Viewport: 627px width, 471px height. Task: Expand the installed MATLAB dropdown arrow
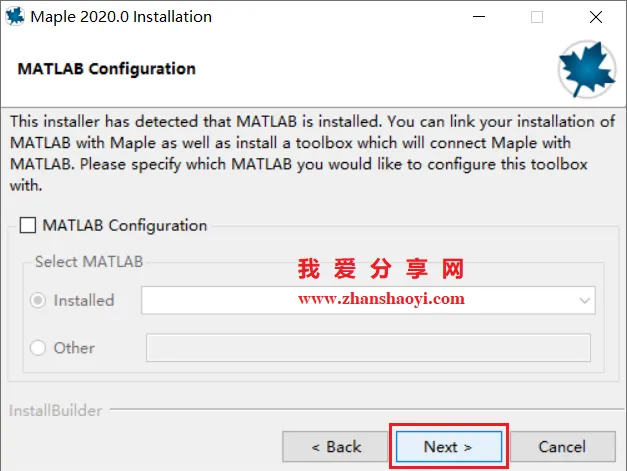(x=584, y=300)
